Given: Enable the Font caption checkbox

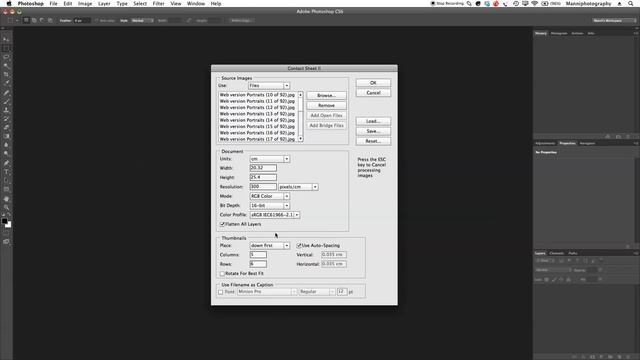Looking at the screenshot, I should (221, 292).
